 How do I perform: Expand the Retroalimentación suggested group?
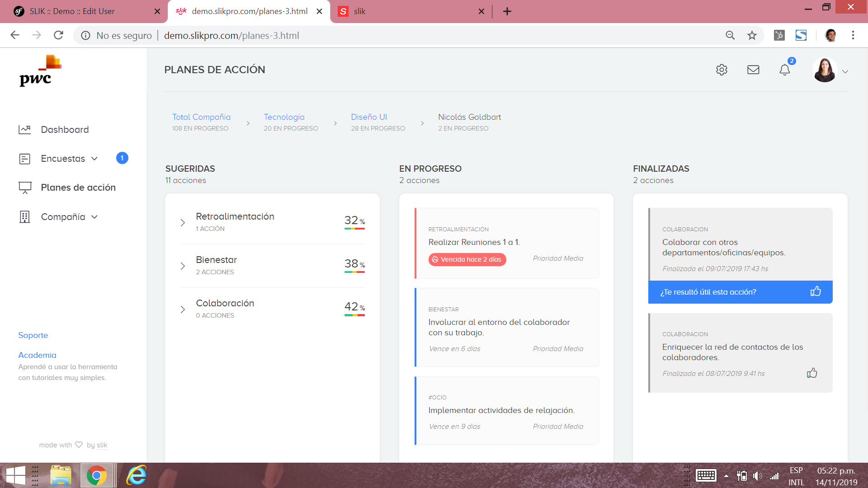point(183,223)
